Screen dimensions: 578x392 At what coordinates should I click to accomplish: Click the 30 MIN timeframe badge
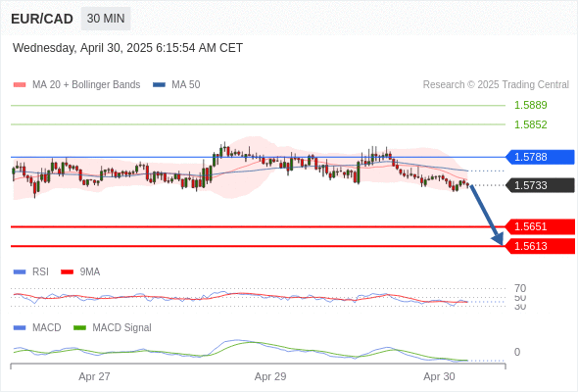click(106, 19)
